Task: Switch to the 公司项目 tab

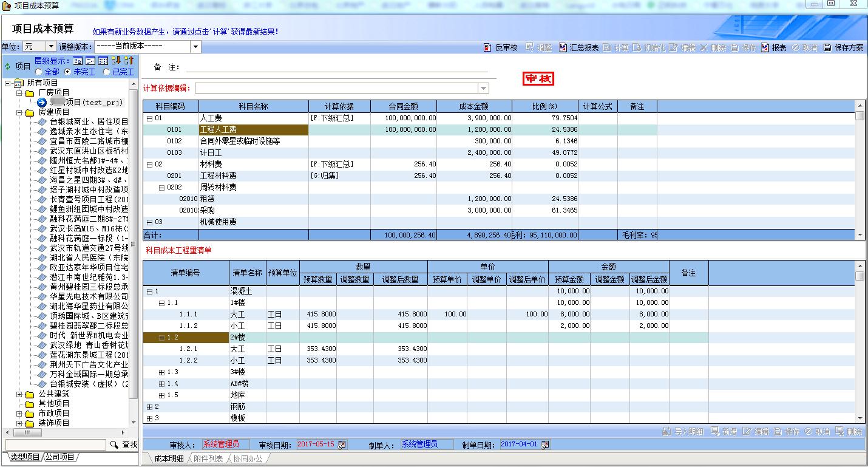Action: 59,457
